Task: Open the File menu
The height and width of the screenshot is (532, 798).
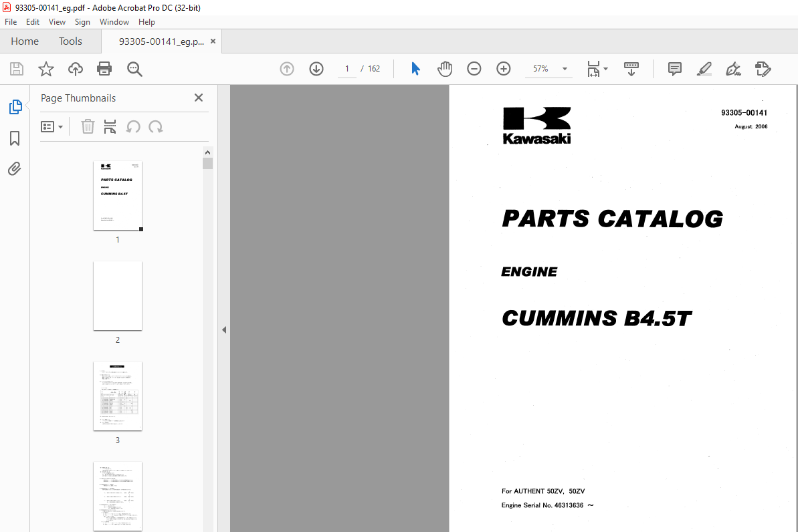Action: tap(11, 22)
